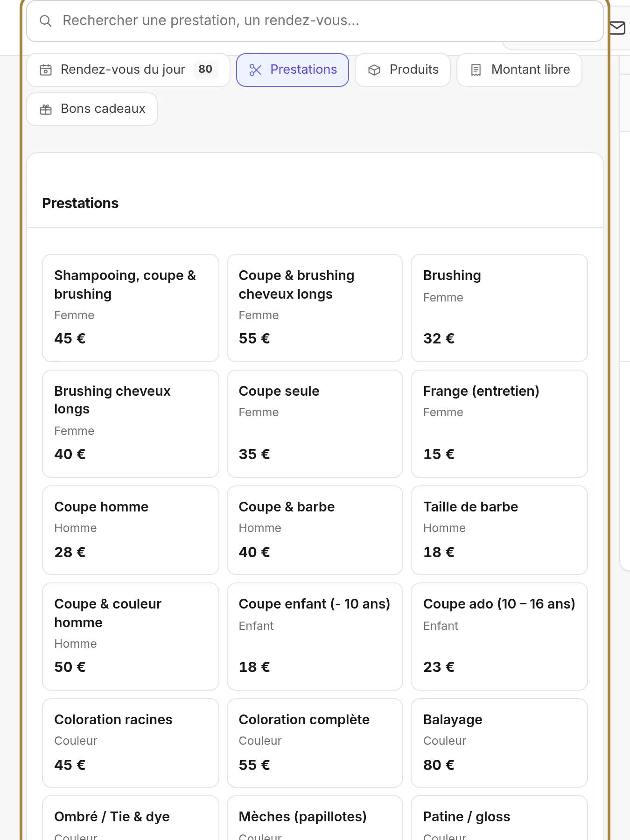Click the receipt icon on Montant libre
This screenshot has width=630, height=840.
click(x=476, y=70)
